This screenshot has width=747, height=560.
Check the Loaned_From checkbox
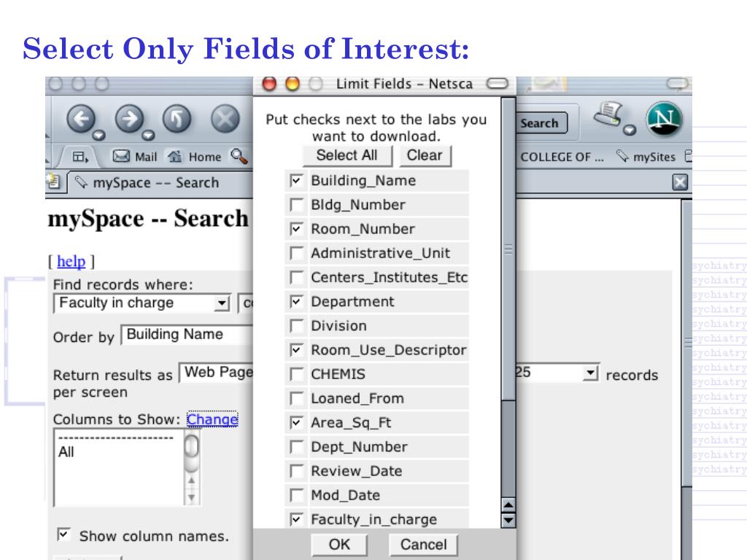(x=296, y=399)
